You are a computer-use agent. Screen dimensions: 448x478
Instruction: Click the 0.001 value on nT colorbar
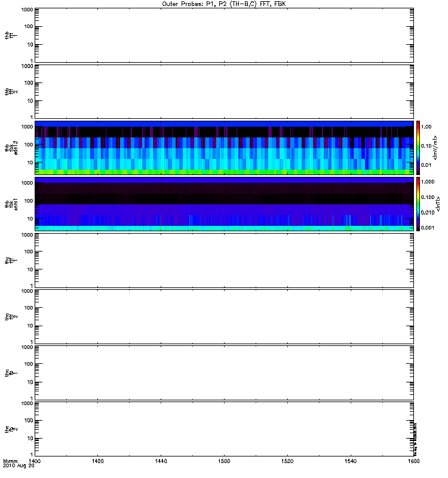(428, 228)
